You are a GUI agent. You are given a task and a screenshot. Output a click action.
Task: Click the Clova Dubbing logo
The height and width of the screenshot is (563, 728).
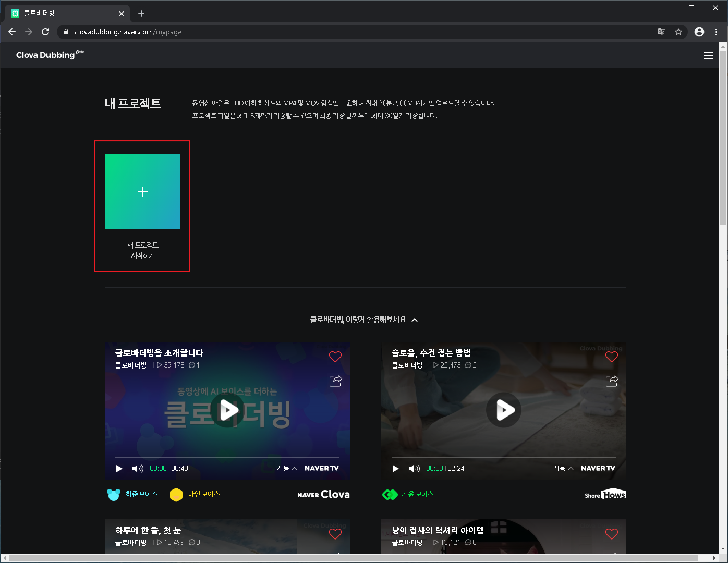click(50, 55)
